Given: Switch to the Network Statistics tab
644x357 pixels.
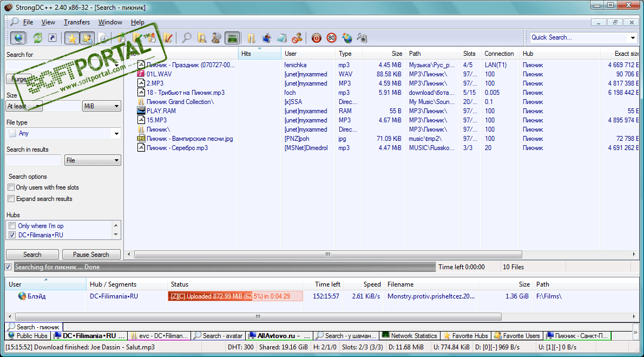Looking at the screenshot, I should [410, 336].
